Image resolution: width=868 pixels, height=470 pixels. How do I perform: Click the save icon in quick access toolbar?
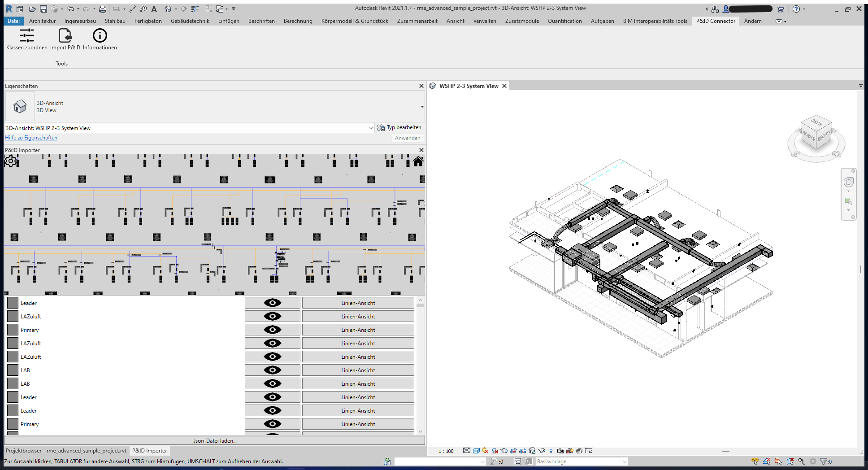pos(43,9)
